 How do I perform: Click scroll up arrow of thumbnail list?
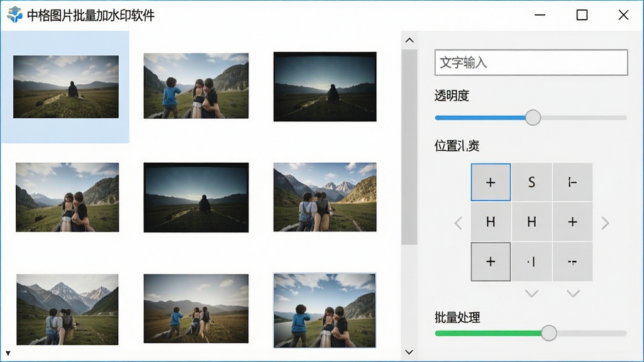[x=409, y=40]
